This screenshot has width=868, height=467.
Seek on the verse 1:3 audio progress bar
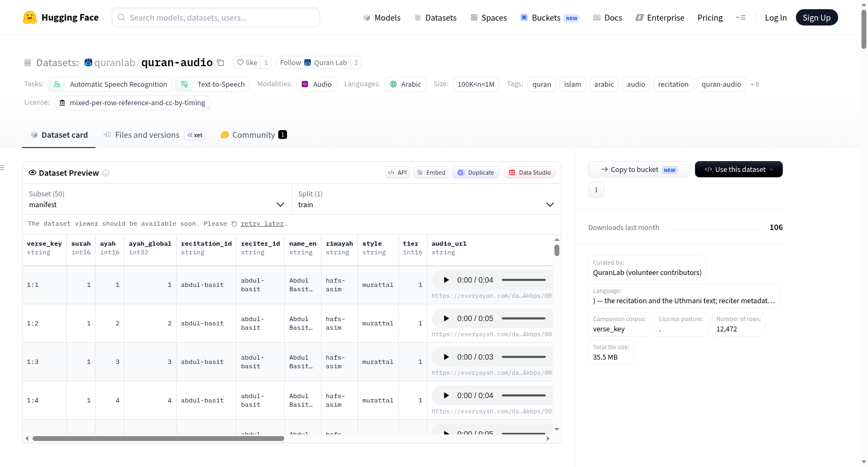(x=524, y=357)
